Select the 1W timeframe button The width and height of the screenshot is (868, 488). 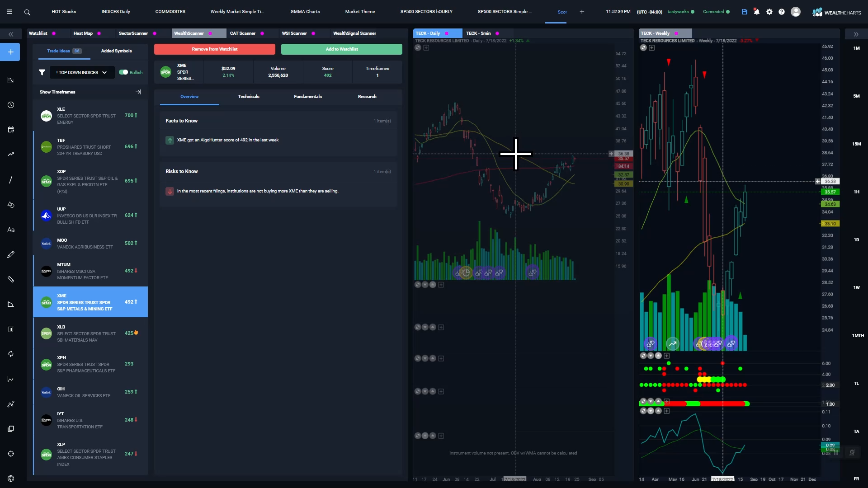click(856, 288)
